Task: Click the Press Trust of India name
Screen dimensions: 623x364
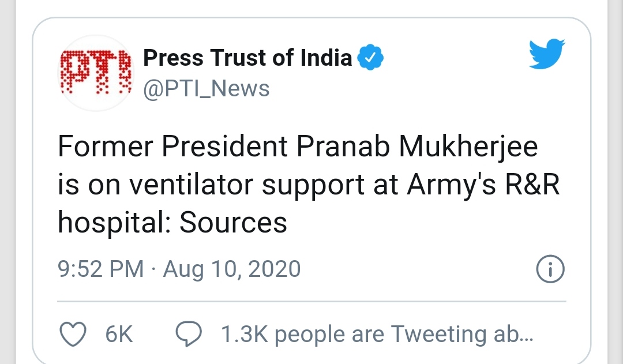Action: tap(247, 58)
